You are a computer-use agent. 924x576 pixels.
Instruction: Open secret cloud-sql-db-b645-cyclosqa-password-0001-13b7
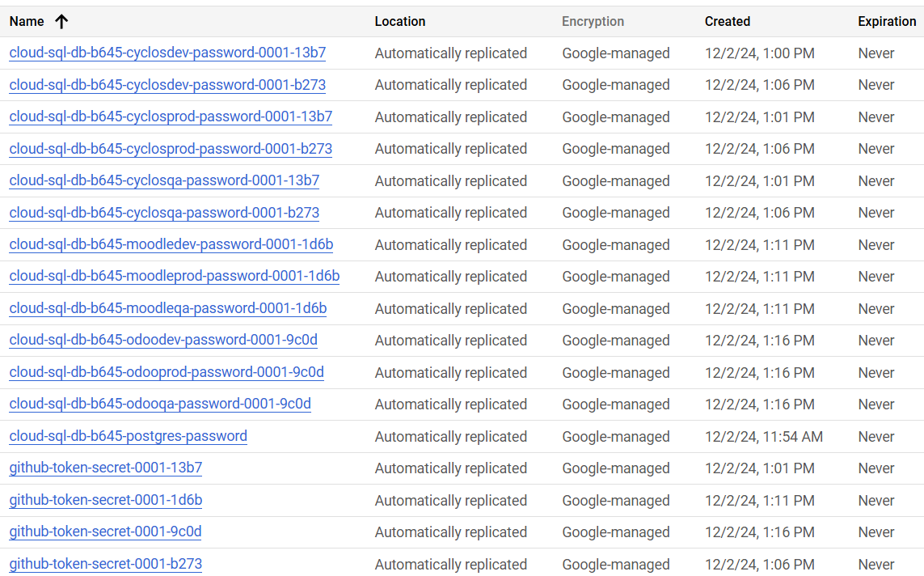click(x=164, y=180)
